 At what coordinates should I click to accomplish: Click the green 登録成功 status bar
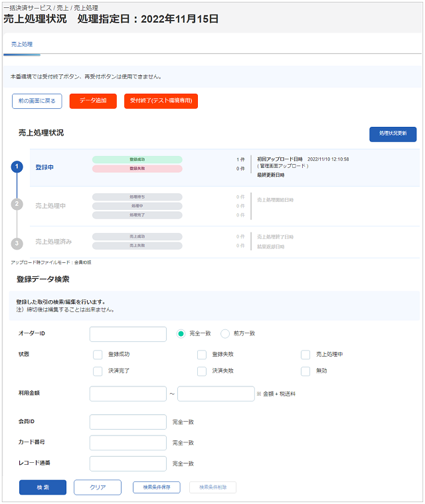[x=137, y=159]
